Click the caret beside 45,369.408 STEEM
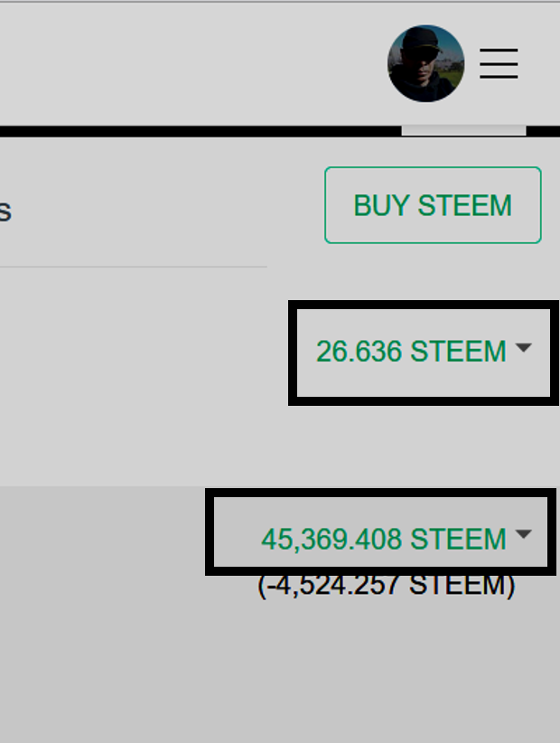560x743 pixels. 524,534
